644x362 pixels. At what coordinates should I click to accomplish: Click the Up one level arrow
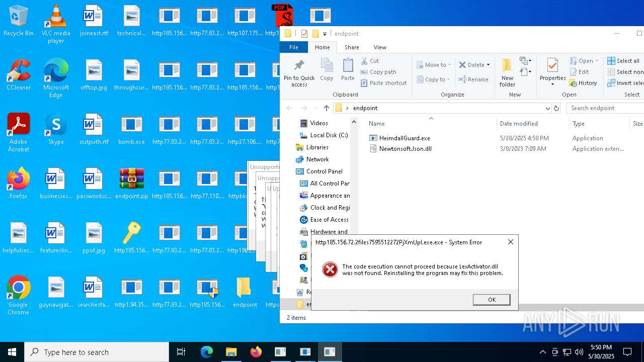(x=327, y=108)
